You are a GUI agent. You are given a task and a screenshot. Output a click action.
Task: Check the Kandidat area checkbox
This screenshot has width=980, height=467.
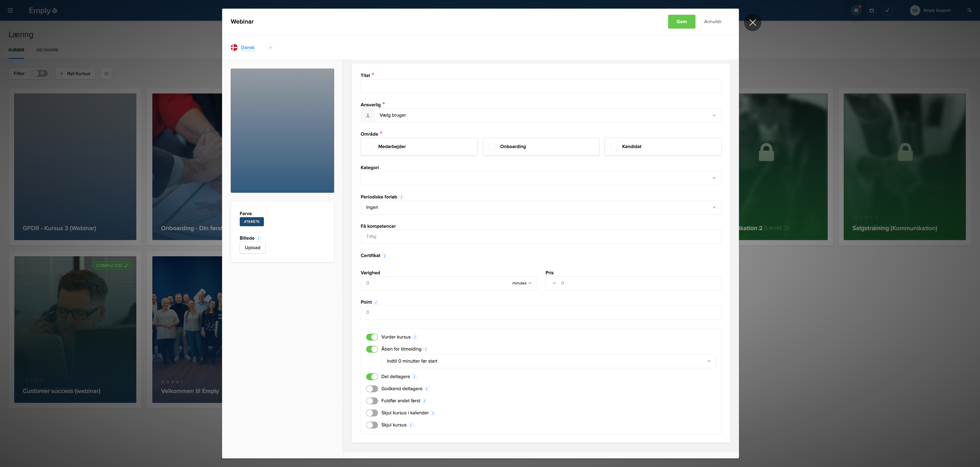pos(613,147)
